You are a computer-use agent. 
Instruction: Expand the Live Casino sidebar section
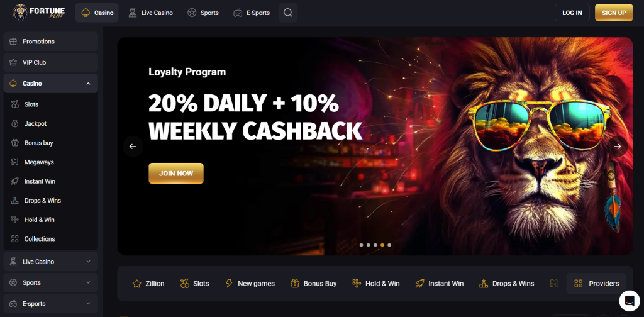(x=88, y=262)
